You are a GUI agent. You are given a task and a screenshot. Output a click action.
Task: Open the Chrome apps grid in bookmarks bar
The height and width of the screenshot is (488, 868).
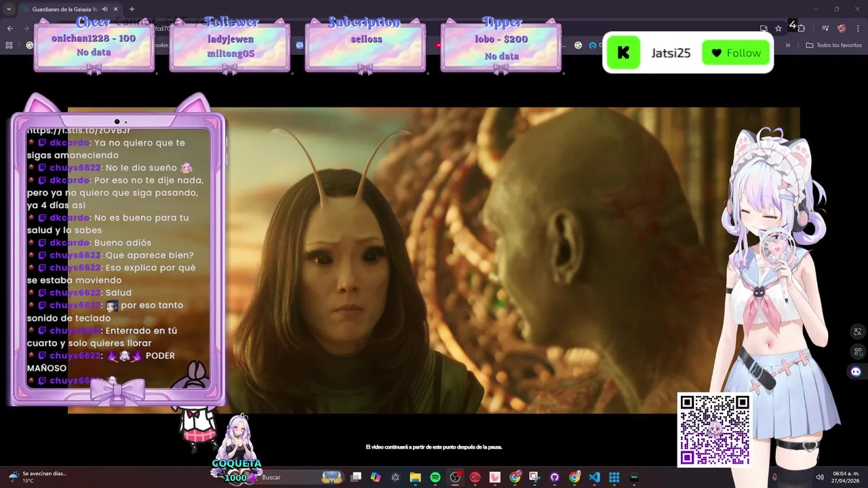click(x=9, y=45)
